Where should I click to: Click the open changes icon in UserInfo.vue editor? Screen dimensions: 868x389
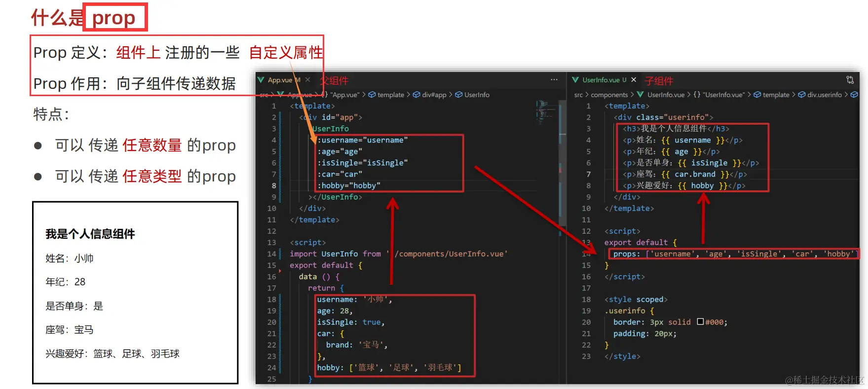coord(850,79)
